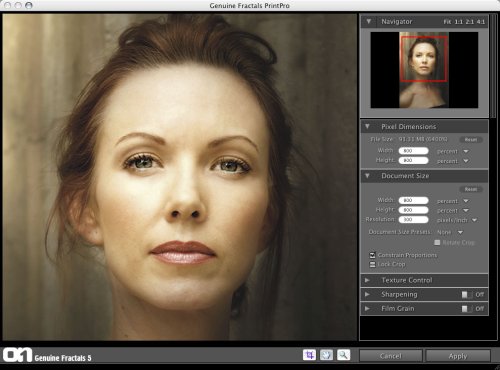Click Apply to resize the image

(458, 356)
